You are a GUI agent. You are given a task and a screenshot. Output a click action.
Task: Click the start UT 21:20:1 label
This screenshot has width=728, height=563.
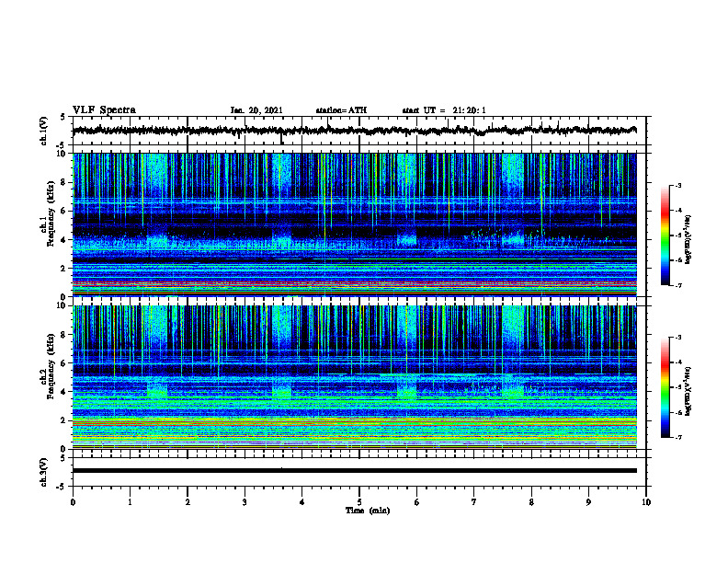(x=444, y=110)
